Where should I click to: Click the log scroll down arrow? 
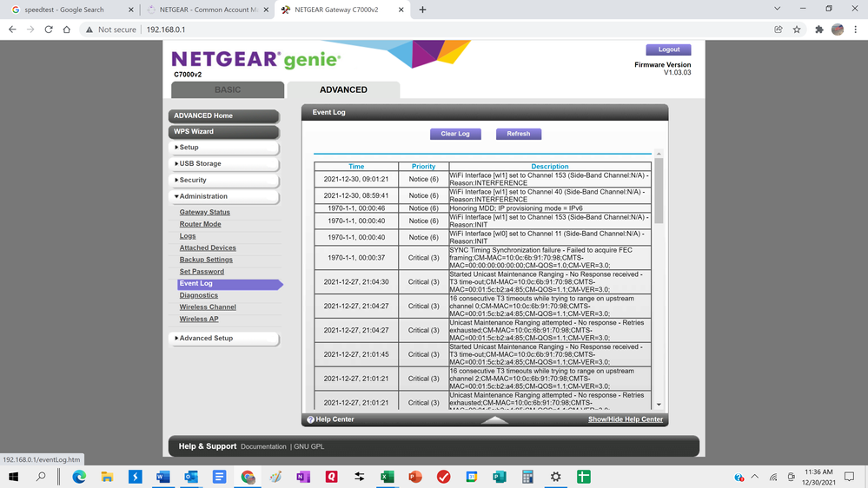point(659,405)
